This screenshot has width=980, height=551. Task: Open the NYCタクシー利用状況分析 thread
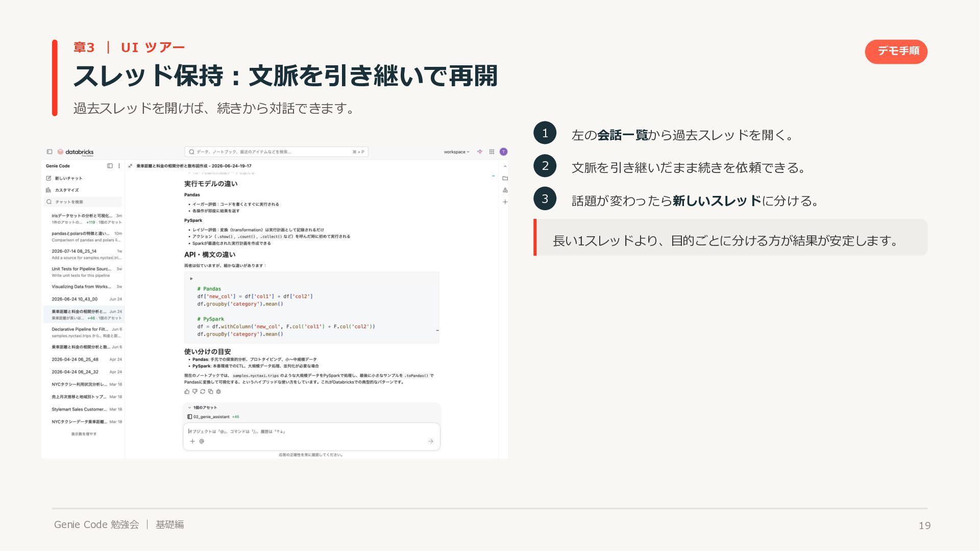click(84, 384)
